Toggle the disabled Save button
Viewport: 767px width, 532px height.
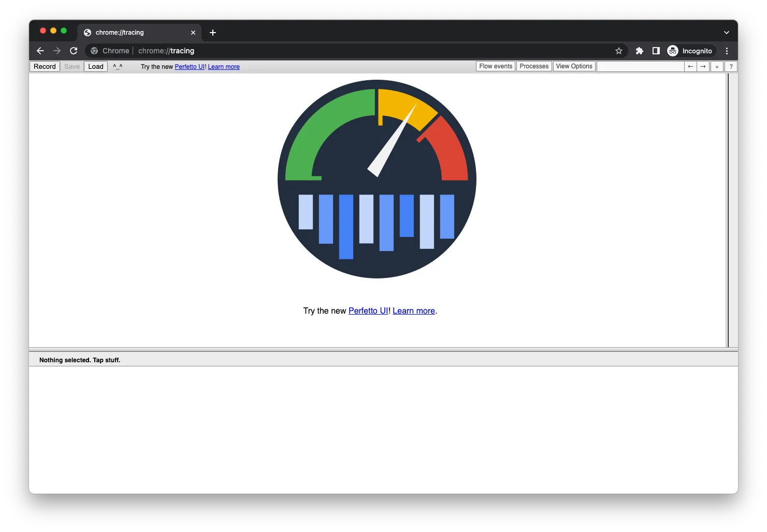coord(71,66)
